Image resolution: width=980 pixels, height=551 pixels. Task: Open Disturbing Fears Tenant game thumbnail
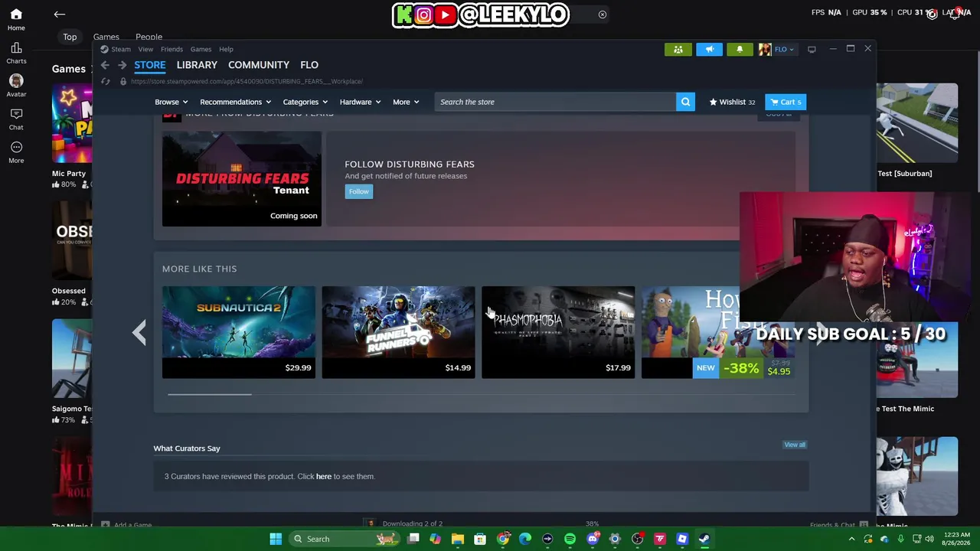pyautogui.click(x=242, y=179)
